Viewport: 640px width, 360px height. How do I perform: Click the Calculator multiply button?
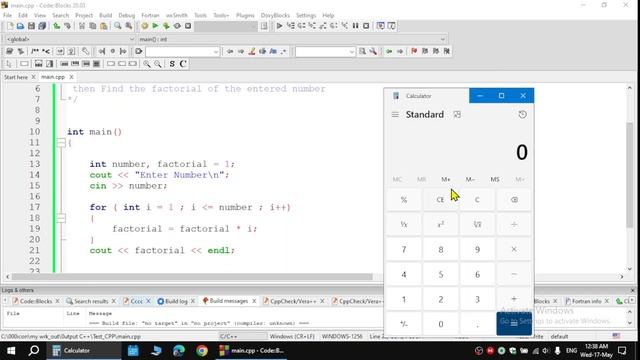(514, 249)
